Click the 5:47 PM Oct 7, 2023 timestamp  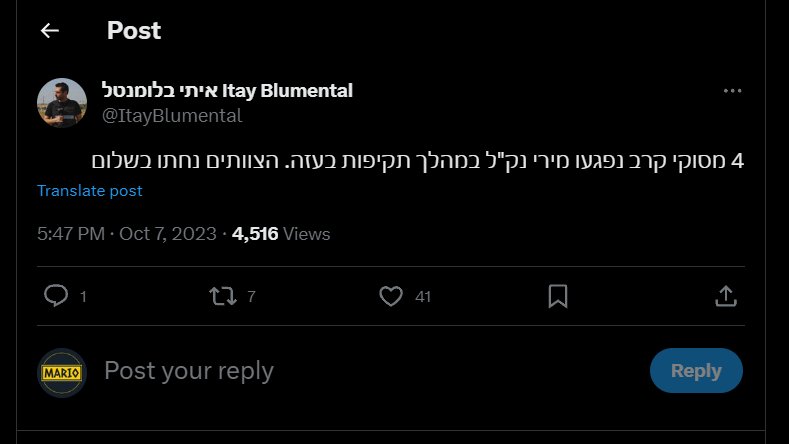(x=126, y=234)
